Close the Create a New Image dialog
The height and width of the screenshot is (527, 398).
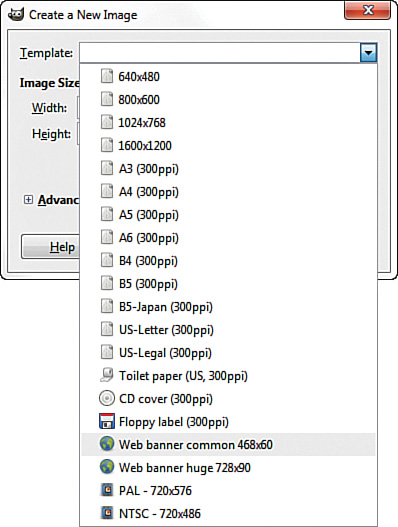tap(367, 10)
